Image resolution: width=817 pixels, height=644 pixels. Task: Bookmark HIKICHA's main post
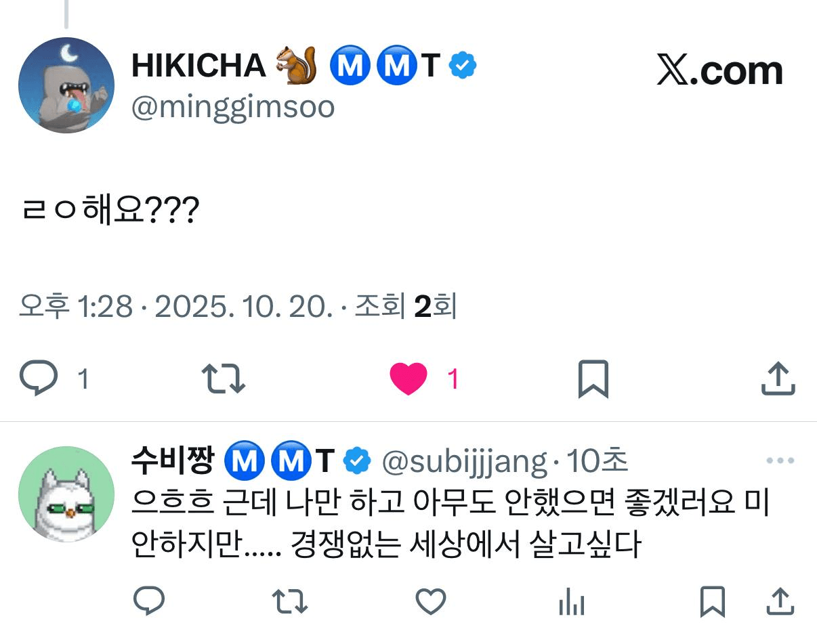point(593,379)
